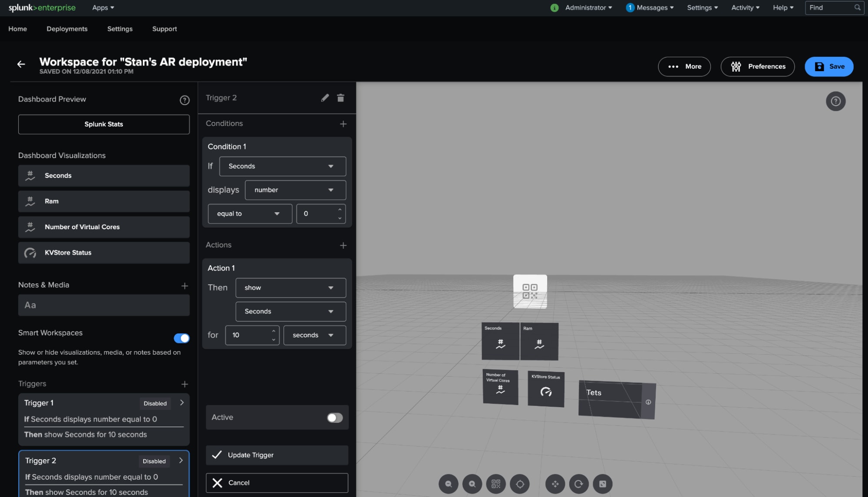The height and width of the screenshot is (497, 868).
Task: Open the action target Seconds dropdown
Action: point(290,312)
